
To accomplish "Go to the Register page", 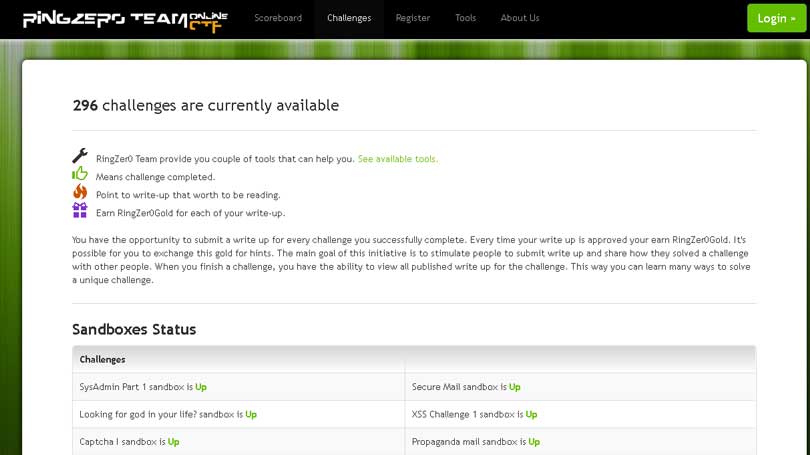I will point(413,18).
